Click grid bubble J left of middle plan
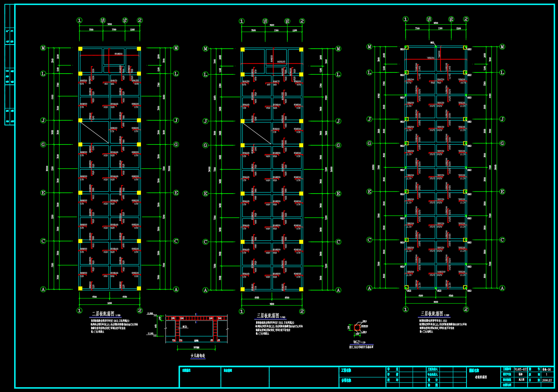The height and width of the screenshot is (392, 558). 206,121
